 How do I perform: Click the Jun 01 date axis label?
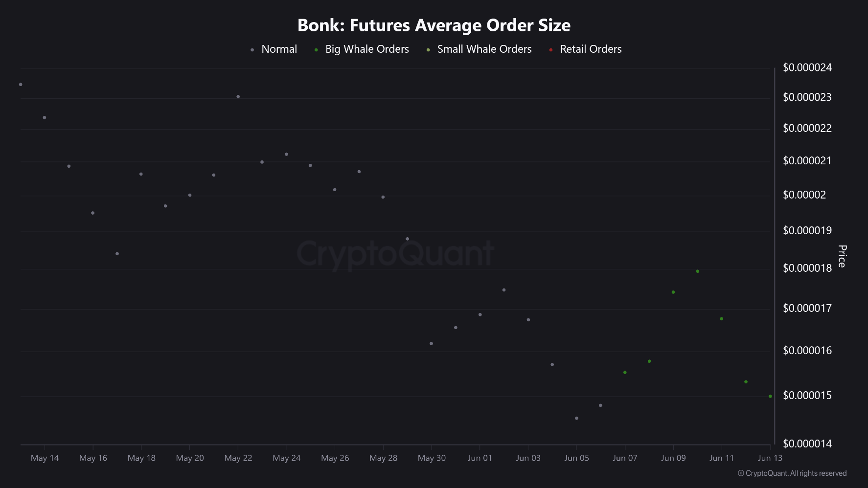click(480, 458)
